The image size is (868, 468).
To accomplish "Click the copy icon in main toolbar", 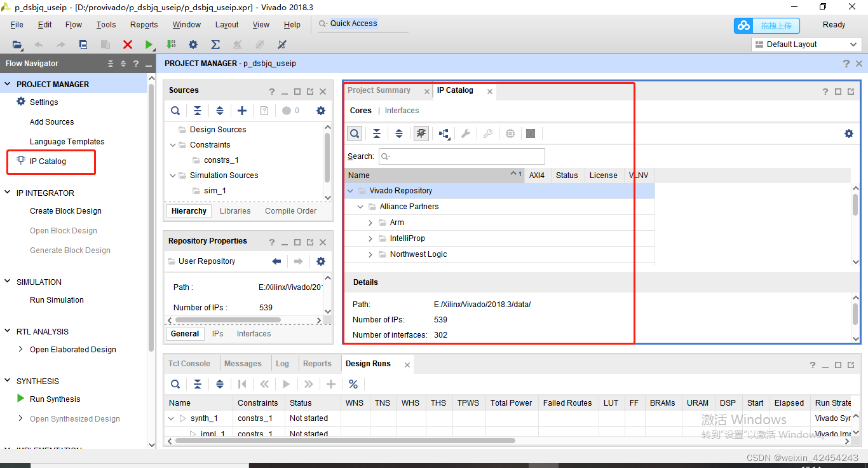I will tap(83, 45).
